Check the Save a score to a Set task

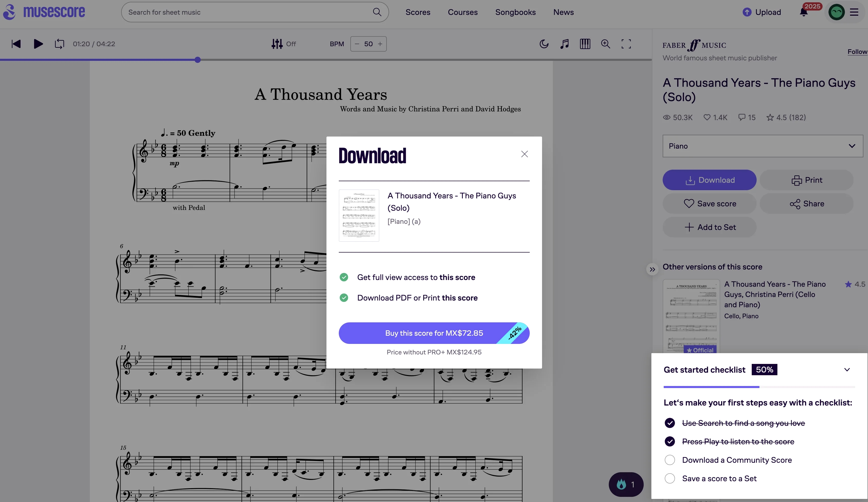670,478
